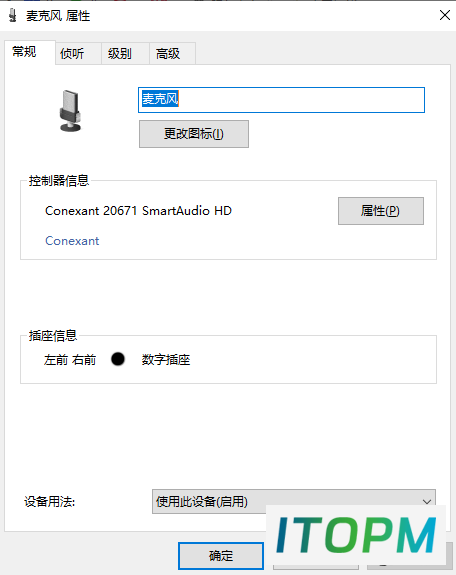Click inside the 麦克风 name text field
Screen dimensions: 456x575
[x=281, y=100]
